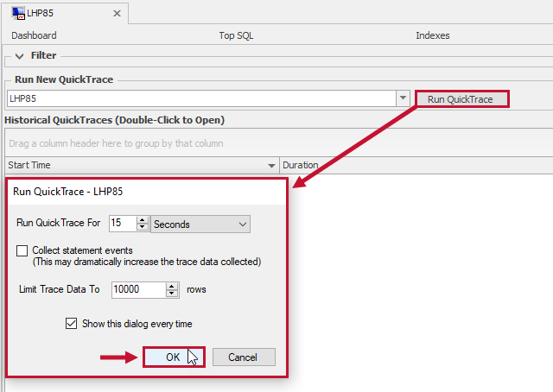Click the Run QuickTrace For duration field

point(123,223)
